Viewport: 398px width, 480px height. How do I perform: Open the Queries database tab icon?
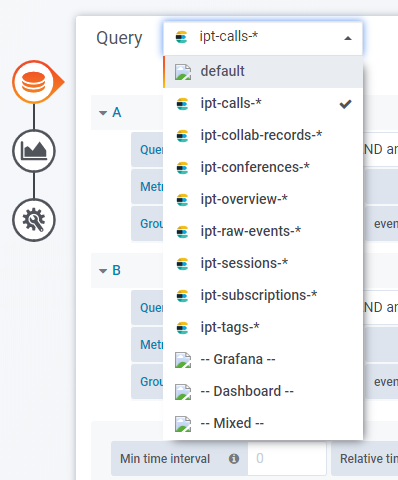coord(34,82)
